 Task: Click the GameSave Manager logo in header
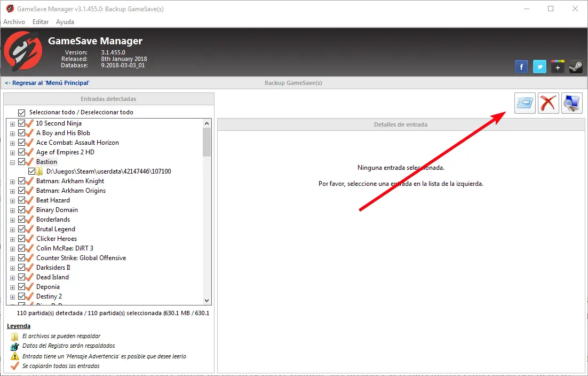pyautogui.click(x=23, y=51)
